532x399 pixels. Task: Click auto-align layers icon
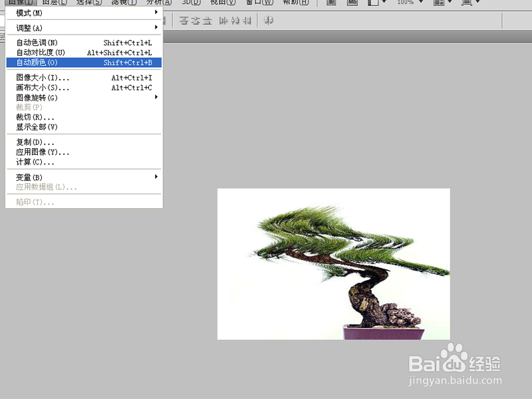click(x=269, y=21)
